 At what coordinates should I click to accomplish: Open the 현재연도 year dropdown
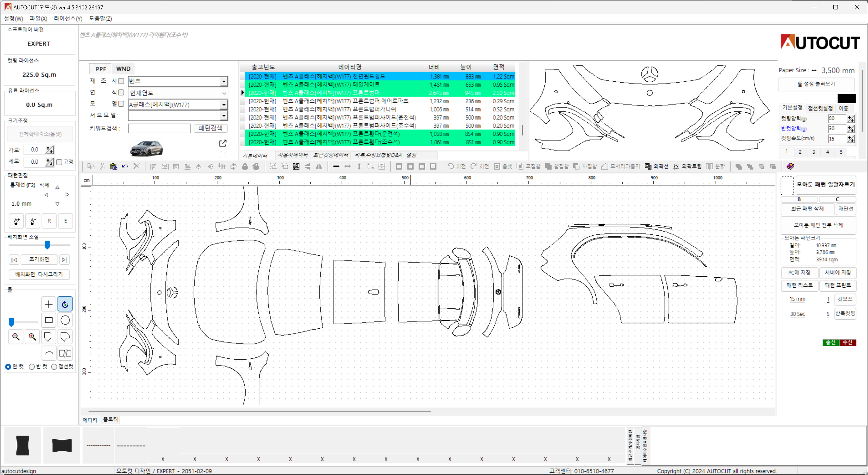224,93
